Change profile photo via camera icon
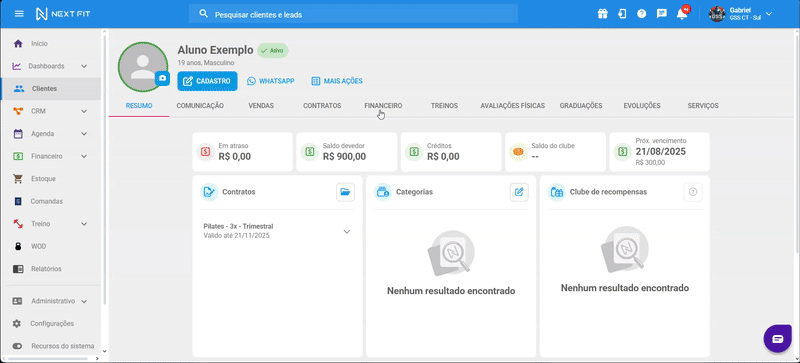Screen dimensions: 800x363 (x=162, y=78)
